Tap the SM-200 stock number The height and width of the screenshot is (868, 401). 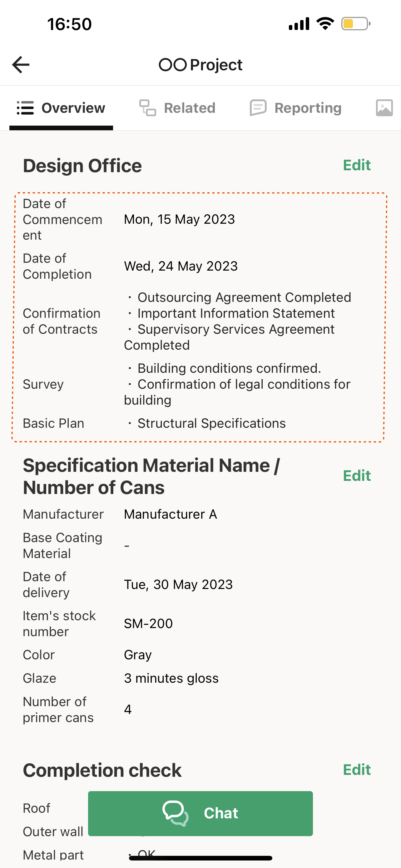point(148,624)
